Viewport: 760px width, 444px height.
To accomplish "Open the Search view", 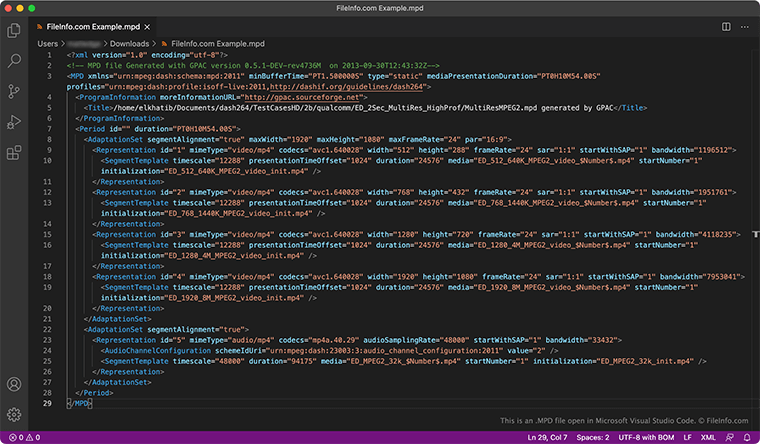I will [x=14, y=61].
